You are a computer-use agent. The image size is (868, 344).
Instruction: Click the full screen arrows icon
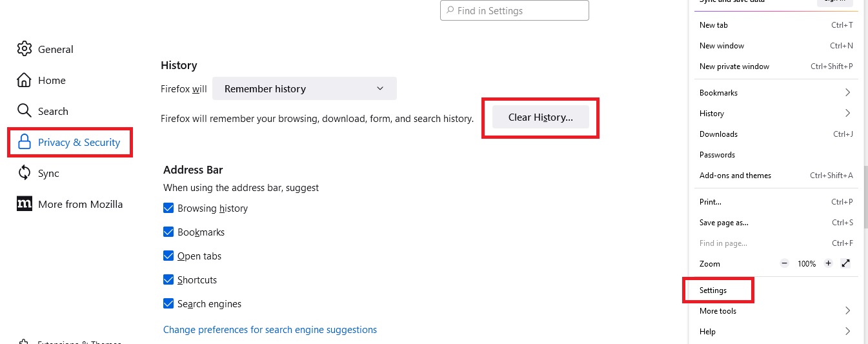pos(846,263)
